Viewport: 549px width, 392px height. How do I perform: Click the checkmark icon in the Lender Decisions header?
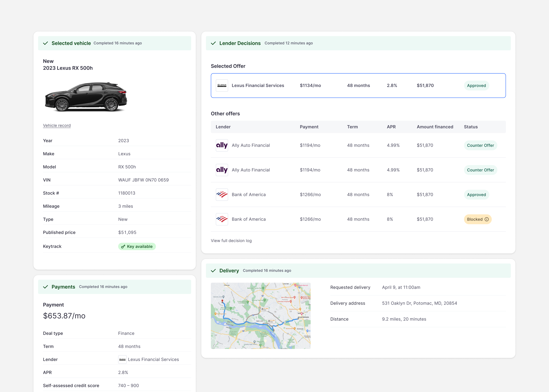[213, 43]
